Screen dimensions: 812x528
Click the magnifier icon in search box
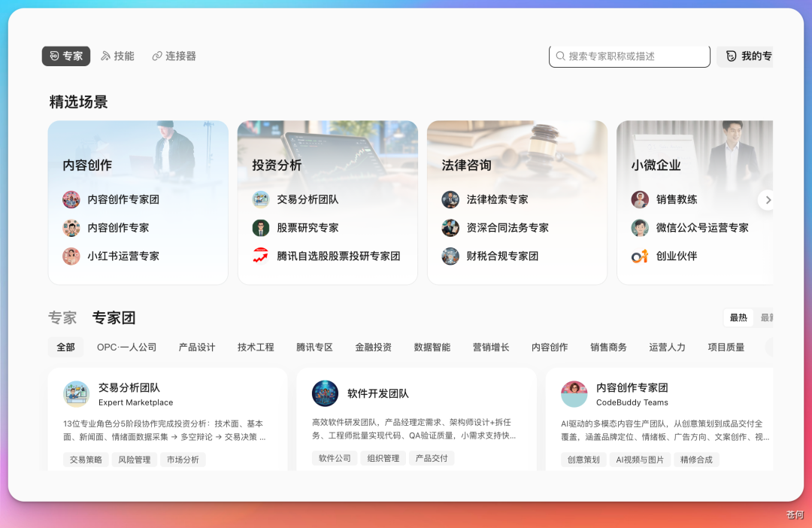click(560, 56)
